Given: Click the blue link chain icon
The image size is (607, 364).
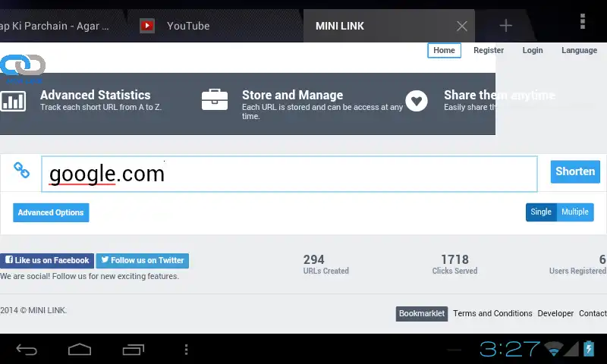Looking at the screenshot, I should (x=22, y=170).
